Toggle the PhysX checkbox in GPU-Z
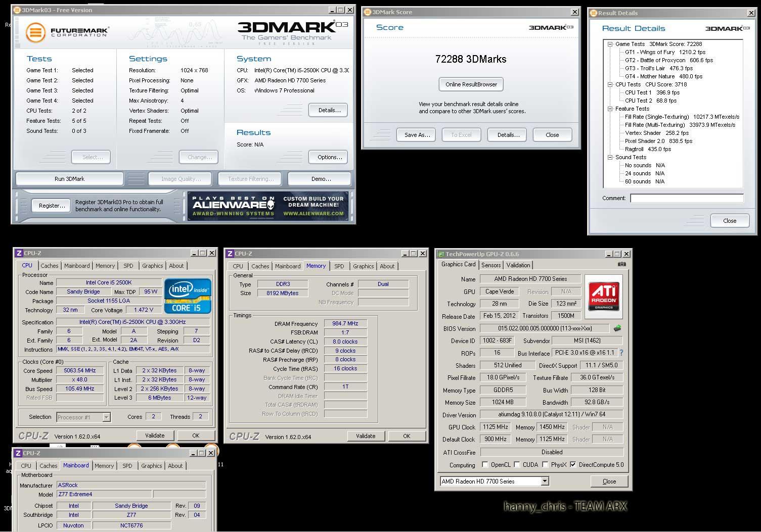This screenshot has width=761, height=532. pyautogui.click(x=545, y=465)
